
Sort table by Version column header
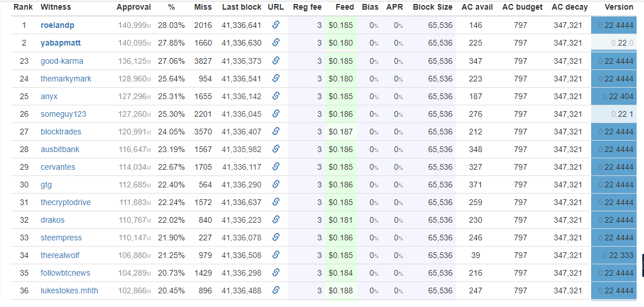(619, 7)
